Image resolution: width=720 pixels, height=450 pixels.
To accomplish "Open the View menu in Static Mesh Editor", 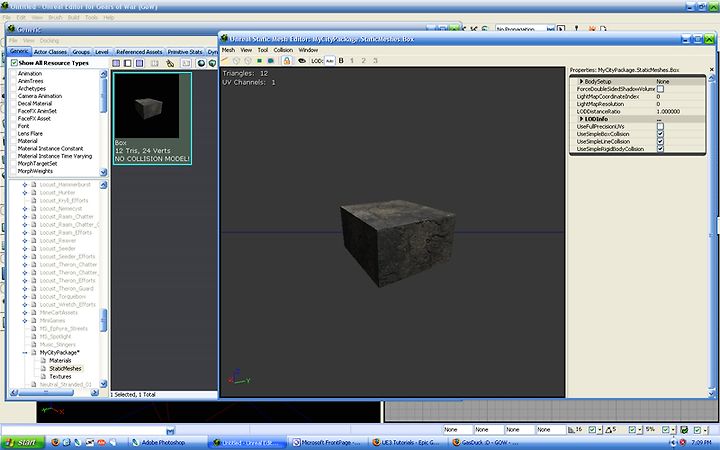I will [246, 50].
